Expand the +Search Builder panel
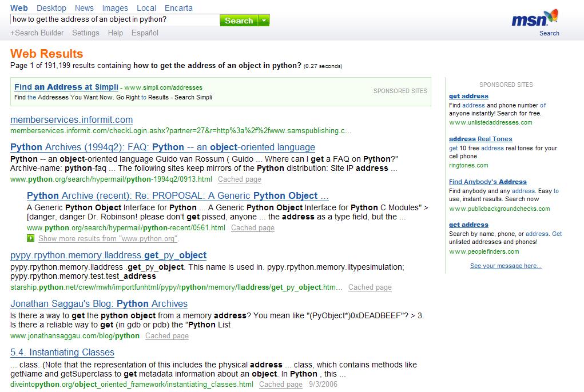Image resolution: width=584 pixels, height=392 pixels. (x=37, y=33)
